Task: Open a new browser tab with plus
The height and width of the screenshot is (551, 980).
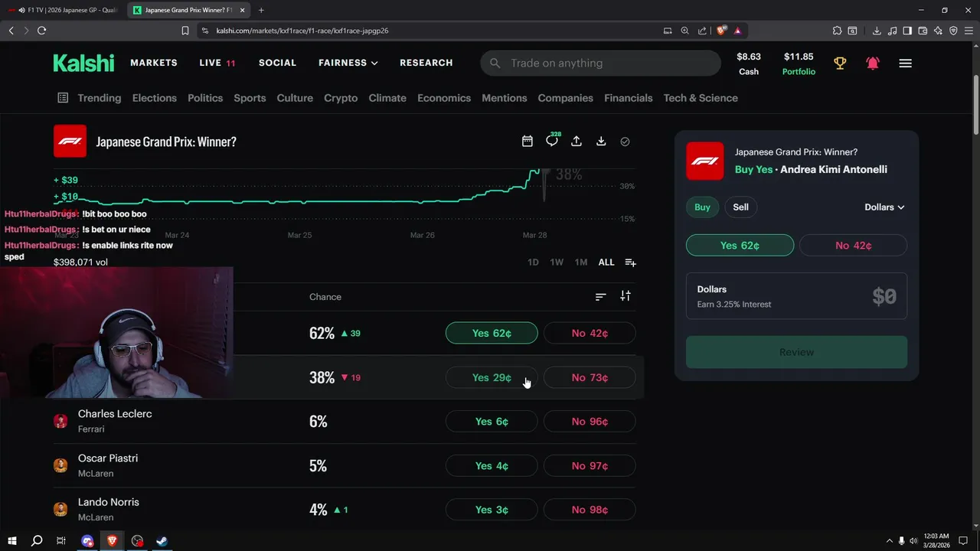Action: point(261,10)
